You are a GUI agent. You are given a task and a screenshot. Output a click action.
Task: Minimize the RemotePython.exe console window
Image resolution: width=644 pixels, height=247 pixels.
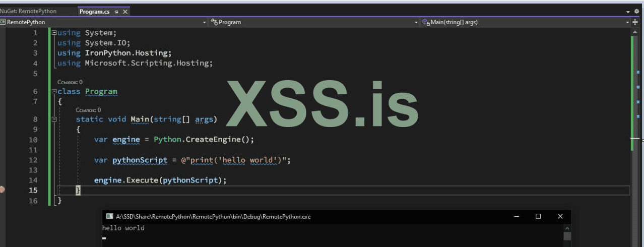click(517, 216)
